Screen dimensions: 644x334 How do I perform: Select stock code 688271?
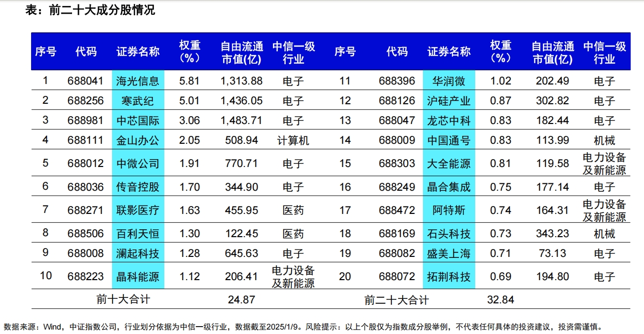click(86, 210)
